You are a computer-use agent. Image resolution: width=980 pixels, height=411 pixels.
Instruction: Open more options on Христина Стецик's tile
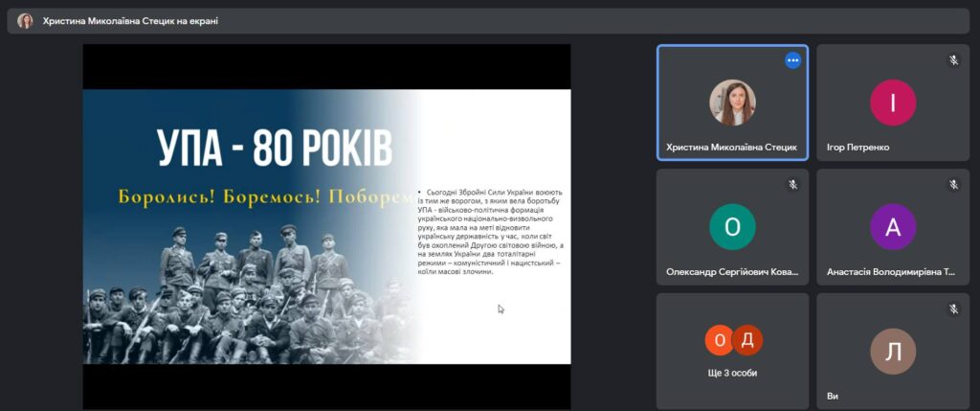coord(792,60)
